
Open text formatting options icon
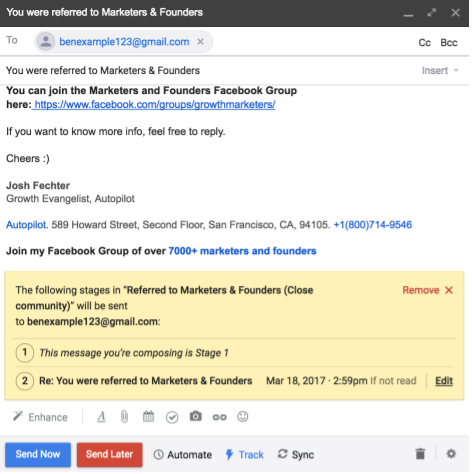click(101, 417)
